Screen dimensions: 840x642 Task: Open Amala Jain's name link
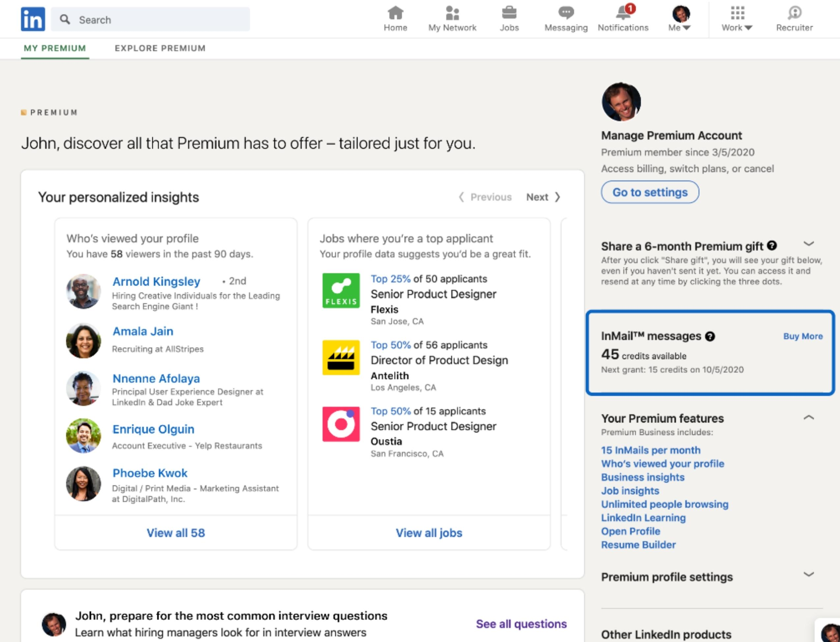143,331
